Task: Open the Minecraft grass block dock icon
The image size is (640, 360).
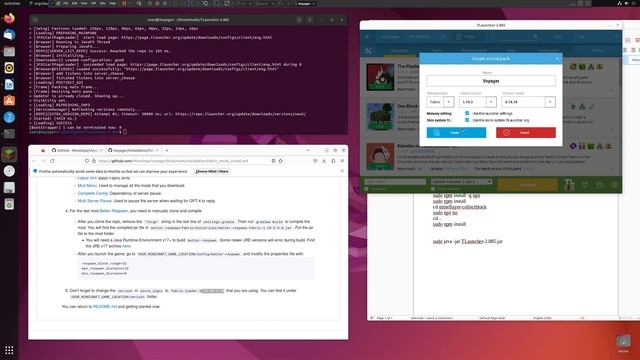Action: [9, 155]
